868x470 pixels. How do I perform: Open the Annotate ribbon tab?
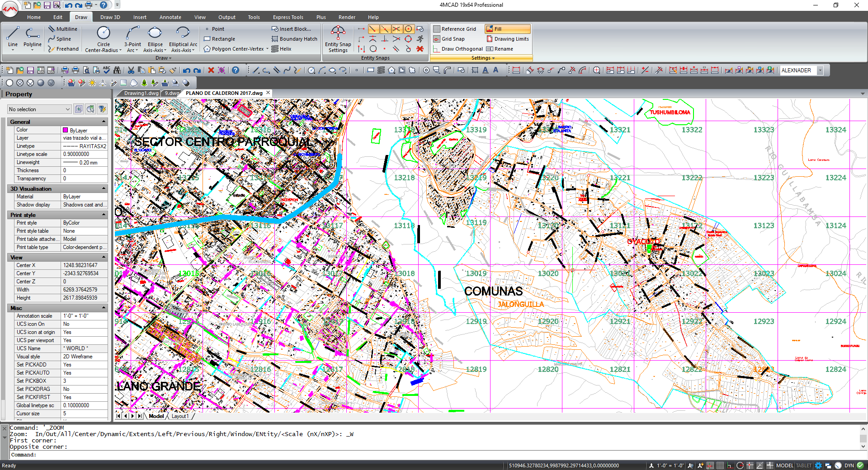point(170,17)
